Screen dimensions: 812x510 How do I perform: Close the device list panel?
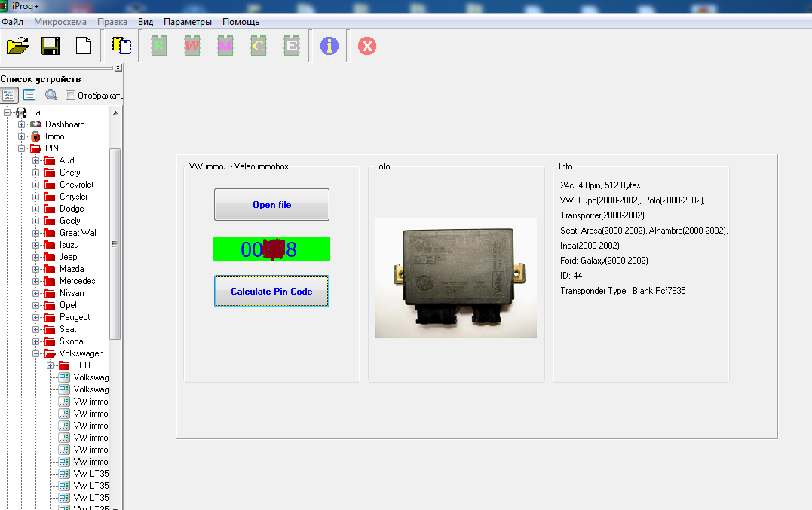point(118,67)
